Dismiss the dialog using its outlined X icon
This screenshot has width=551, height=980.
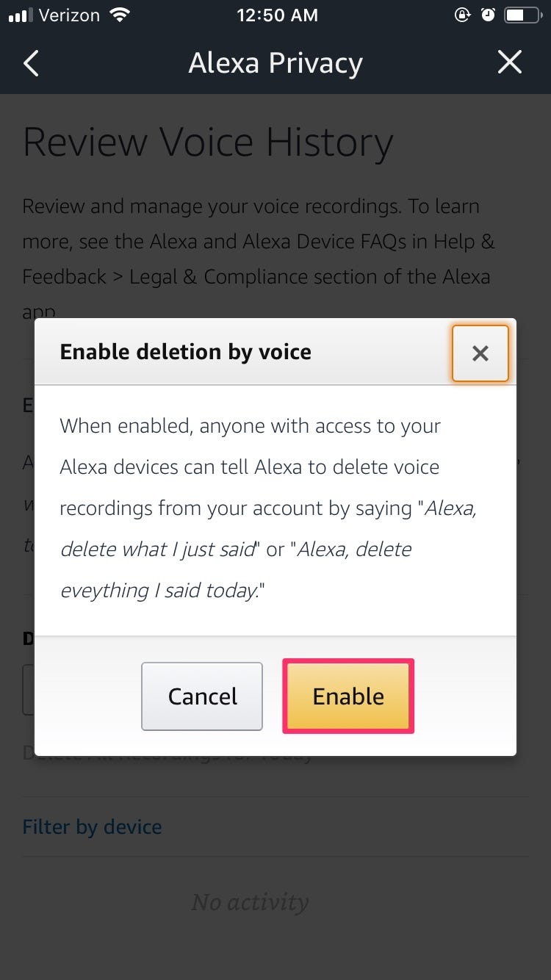(x=480, y=353)
